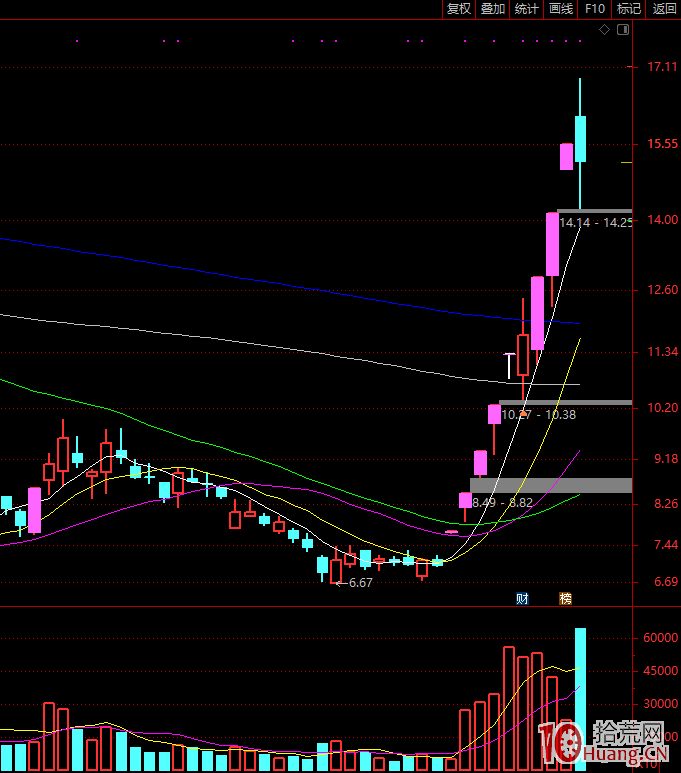Select the 叠加 overlay option
This screenshot has height=773, width=681.
tap(493, 9)
